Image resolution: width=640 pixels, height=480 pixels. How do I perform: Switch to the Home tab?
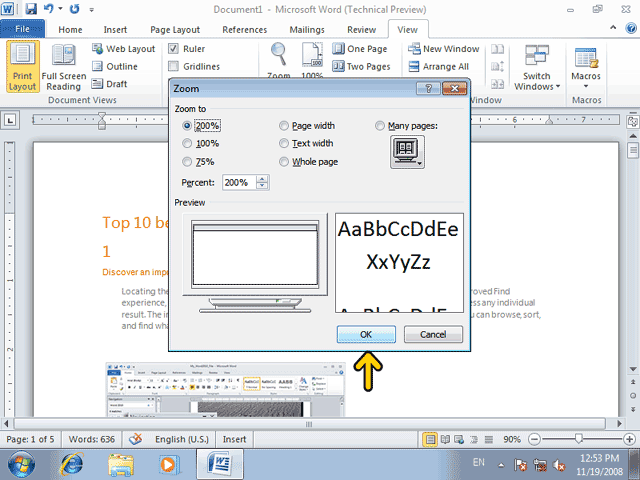pos(70,30)
